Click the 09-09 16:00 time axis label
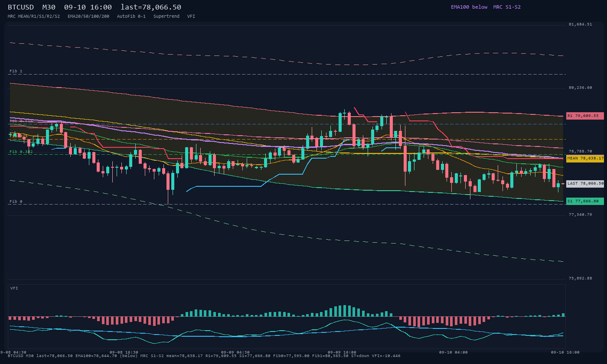 (342, 352)
